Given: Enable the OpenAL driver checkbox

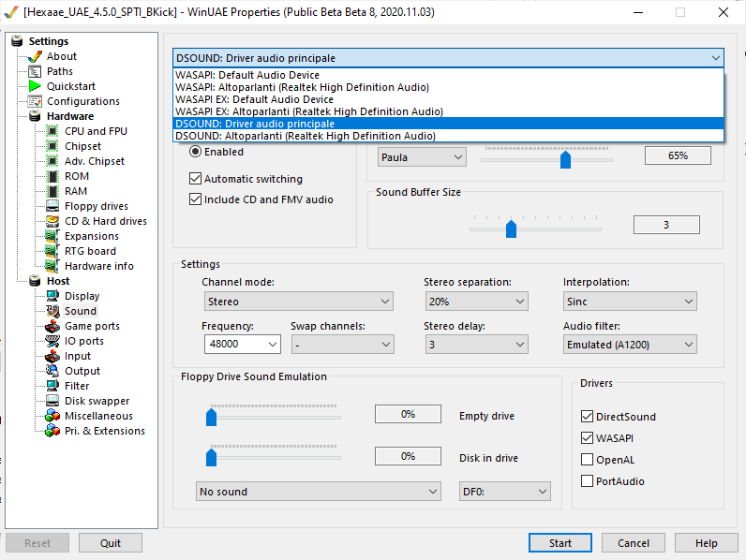Looking at the screenshot, I should (587, 460).
